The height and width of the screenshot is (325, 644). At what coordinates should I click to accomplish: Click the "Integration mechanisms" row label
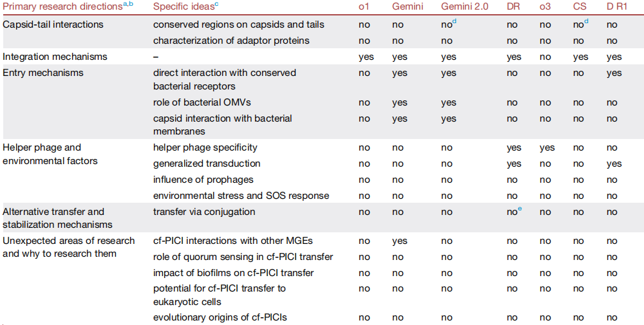point(55,57)
